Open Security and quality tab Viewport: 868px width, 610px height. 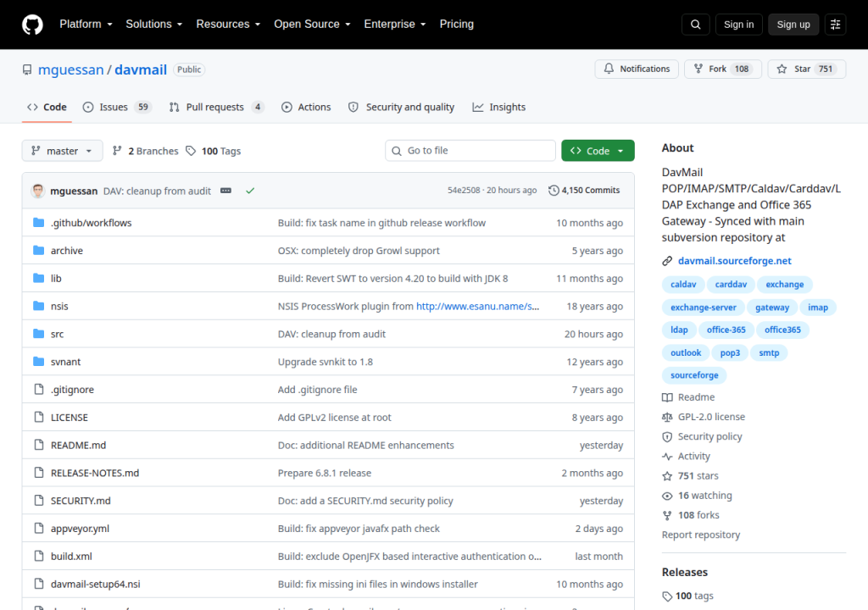click(x=401, y=107)
